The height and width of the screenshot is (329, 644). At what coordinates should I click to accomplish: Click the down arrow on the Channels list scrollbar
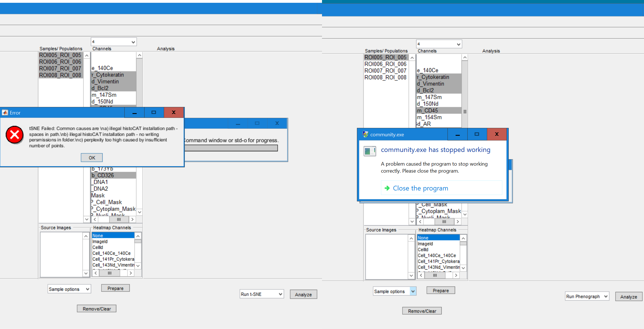pos(139,212)
